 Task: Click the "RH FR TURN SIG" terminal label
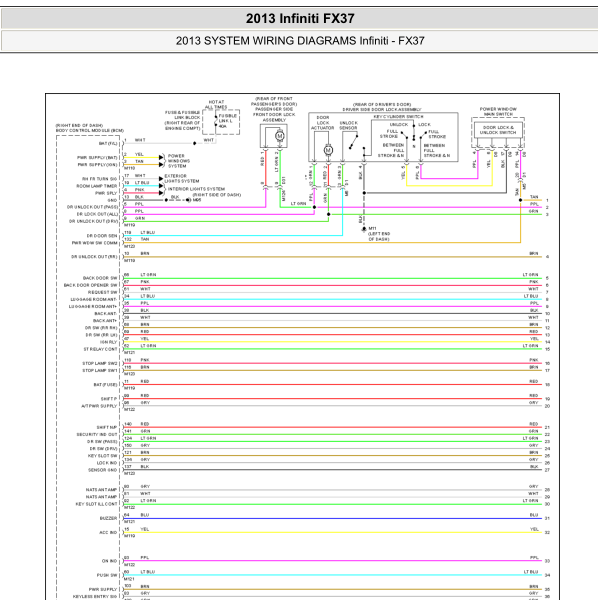[x=99, y=179]
